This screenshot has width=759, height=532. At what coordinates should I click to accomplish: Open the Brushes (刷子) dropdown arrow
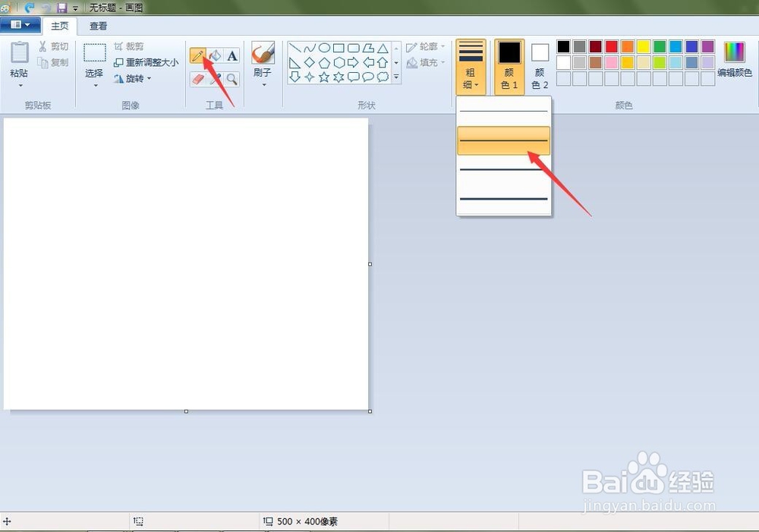(x=264, y=85)
